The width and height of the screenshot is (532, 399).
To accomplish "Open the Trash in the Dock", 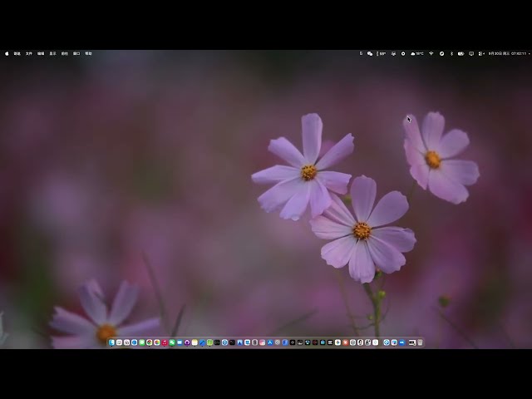I will 420,342.
